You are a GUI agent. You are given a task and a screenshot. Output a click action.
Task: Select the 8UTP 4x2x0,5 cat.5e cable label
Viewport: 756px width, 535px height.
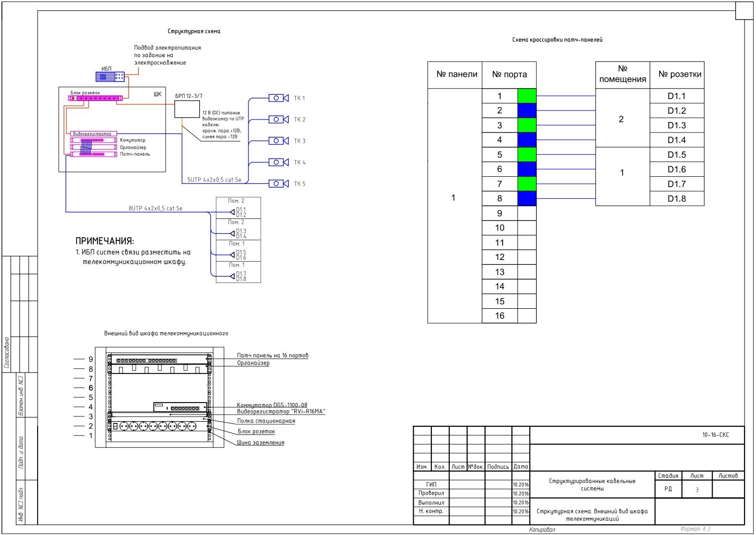pos(156,209)
